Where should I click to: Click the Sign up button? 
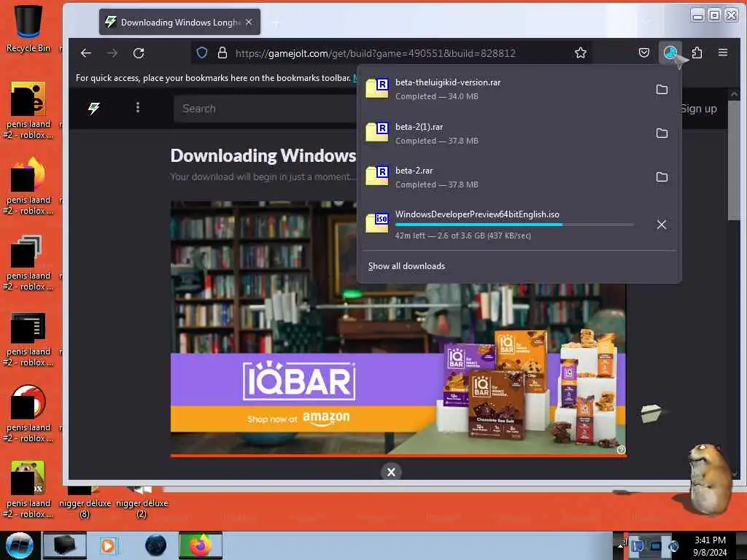698,109
